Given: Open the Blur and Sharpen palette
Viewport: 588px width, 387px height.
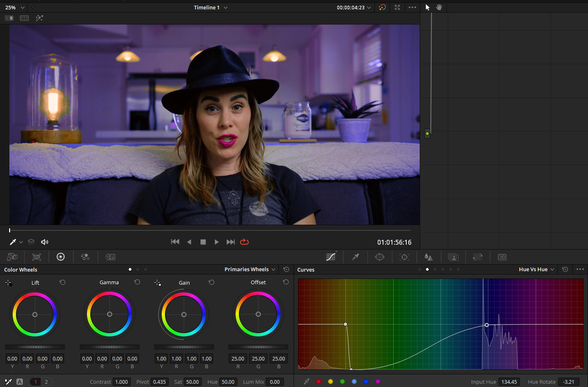Looking at the screenshot, I should click(x=428, y=257).
